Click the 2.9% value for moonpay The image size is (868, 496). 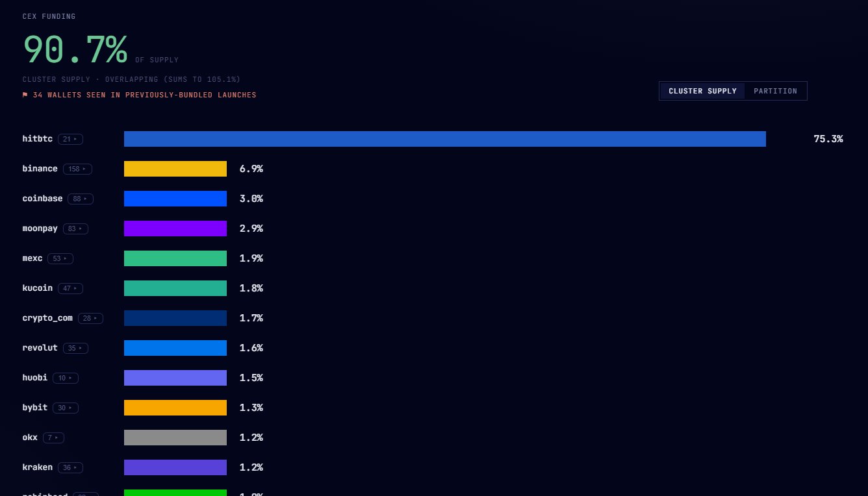pos(251,229)
